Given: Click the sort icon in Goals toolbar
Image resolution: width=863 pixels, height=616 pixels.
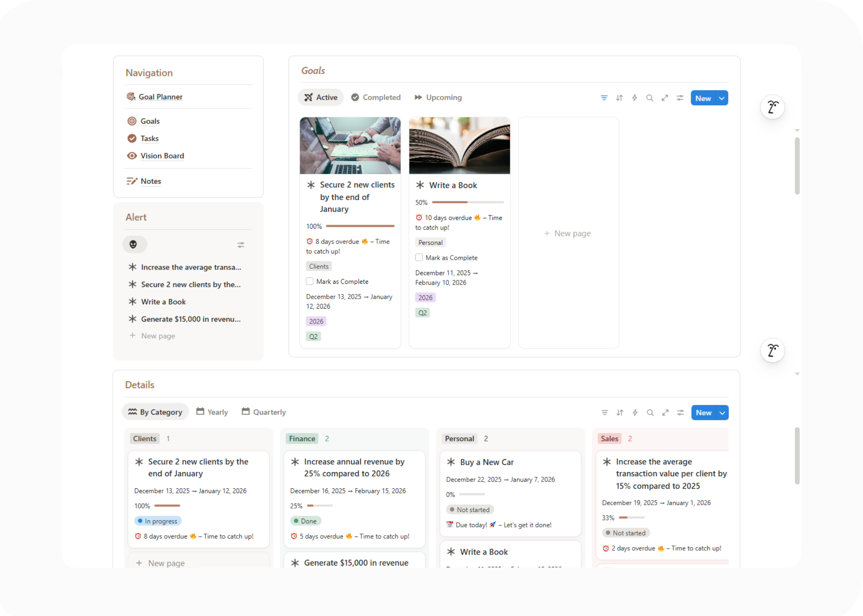Looking at the screenshot, I should 619,98.
